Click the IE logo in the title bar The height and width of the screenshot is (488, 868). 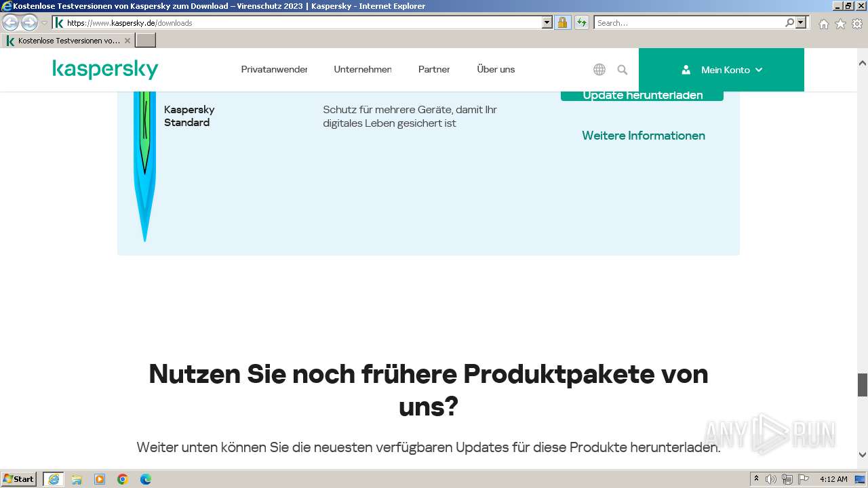coord(6,6)
